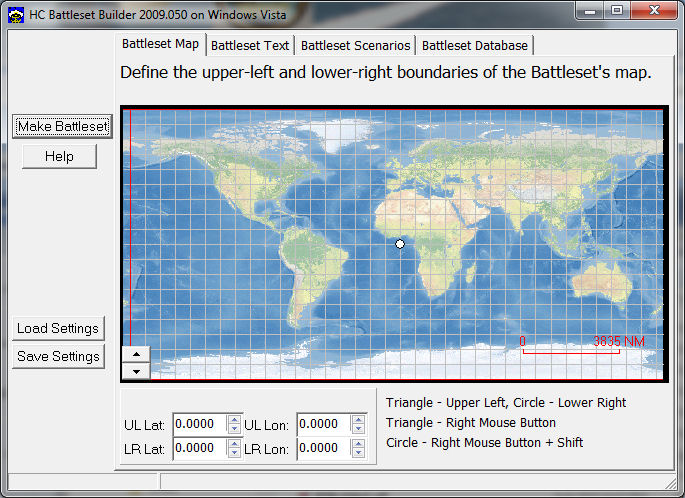The width and height of the screenshot is (685, 498).
Task: Switch to the Battleset Text tab
Action: (x=250, y=45)
